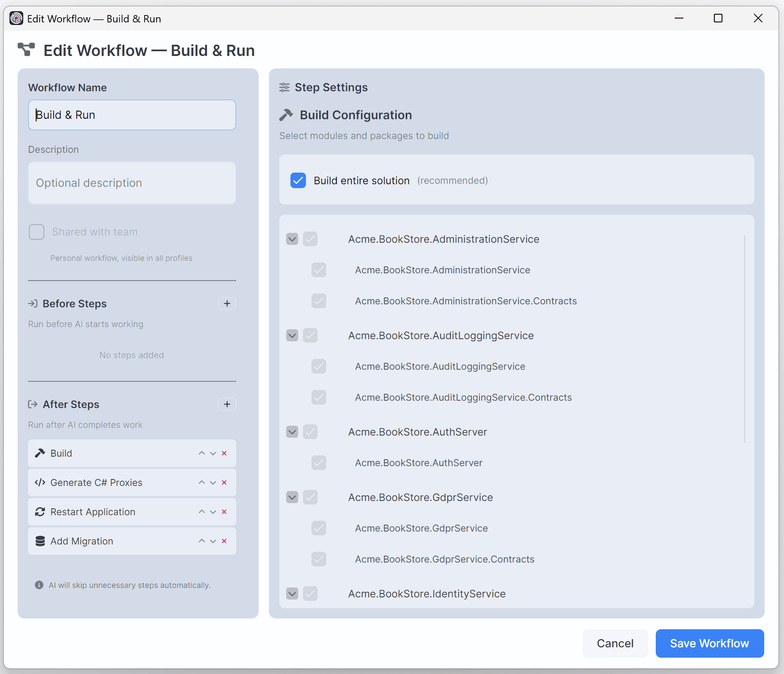The height and width of the screenshot is (674, 784).
Task: Move Build step up
Action: [201, 453]
